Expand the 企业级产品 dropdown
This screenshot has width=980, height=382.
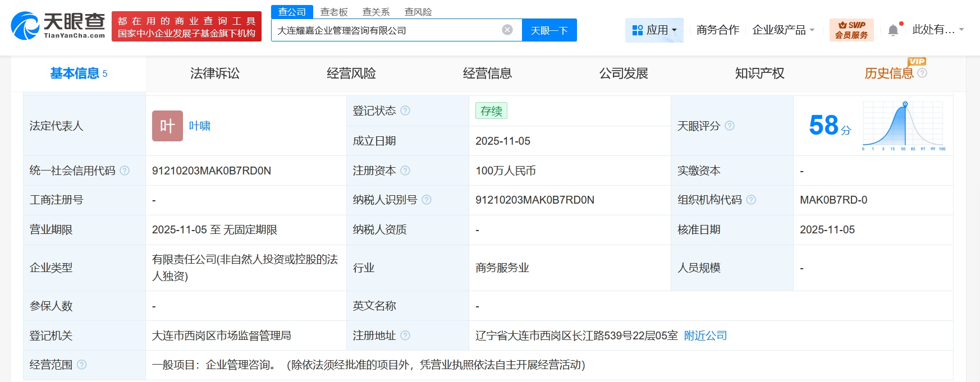783,30
